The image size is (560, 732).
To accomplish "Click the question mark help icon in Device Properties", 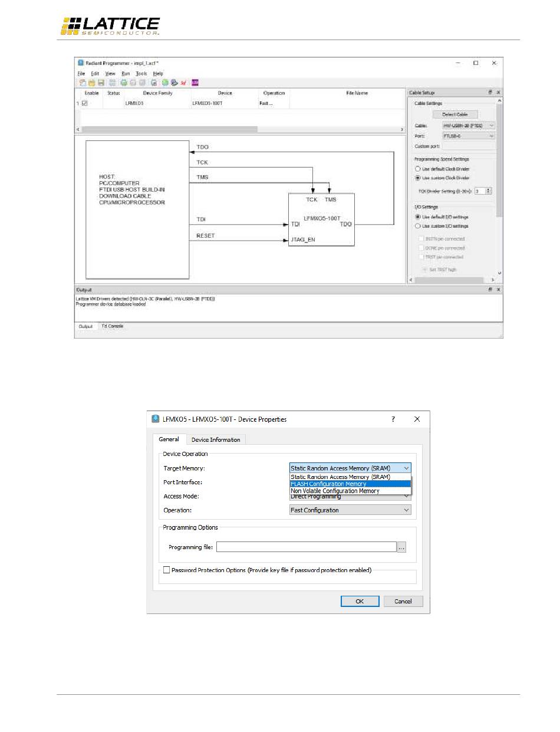I will point(393,419).
